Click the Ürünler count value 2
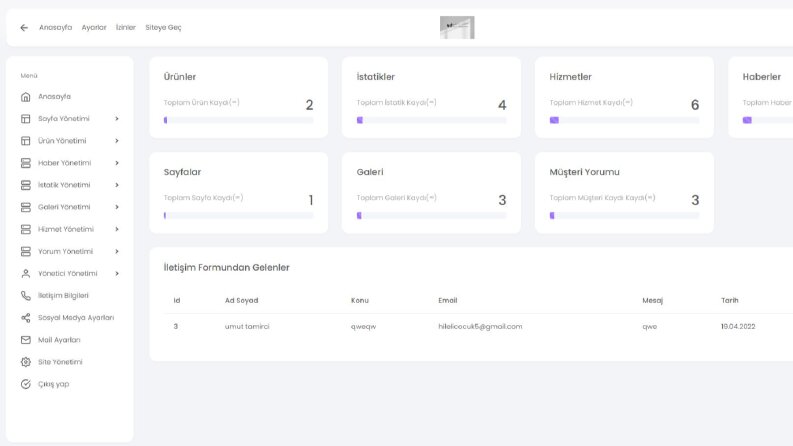The width and height of the screenshot is (793, 446). click(310, 105)
